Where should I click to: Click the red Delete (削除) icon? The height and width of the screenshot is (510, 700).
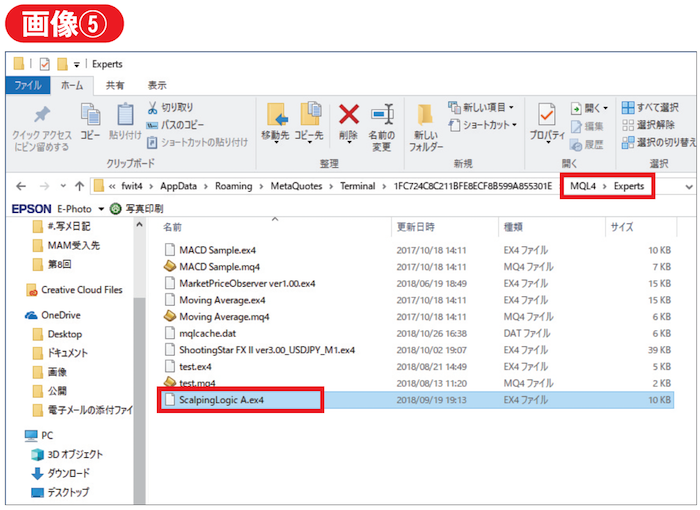pyautogui.click(x=349, y=114)
